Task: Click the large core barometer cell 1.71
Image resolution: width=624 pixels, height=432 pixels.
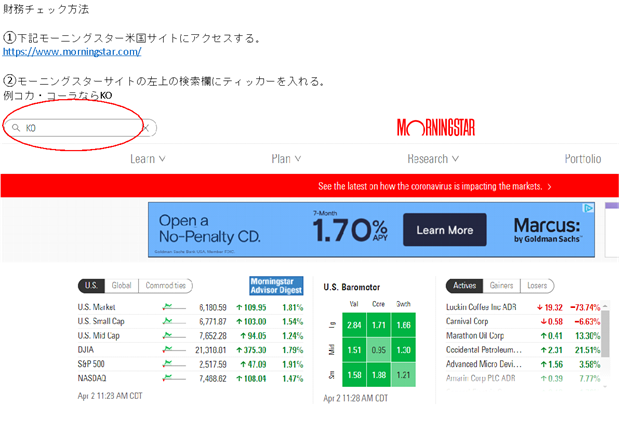Action: pos(379,325)
